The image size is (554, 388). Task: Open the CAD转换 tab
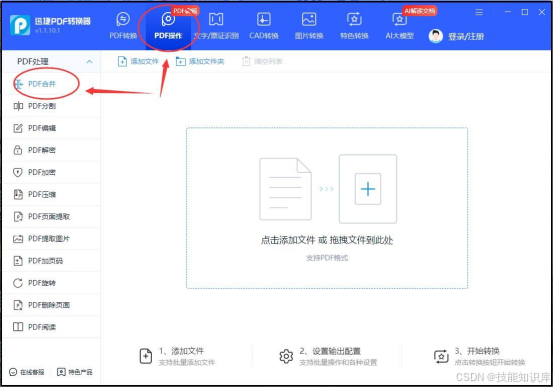(264, 26)
